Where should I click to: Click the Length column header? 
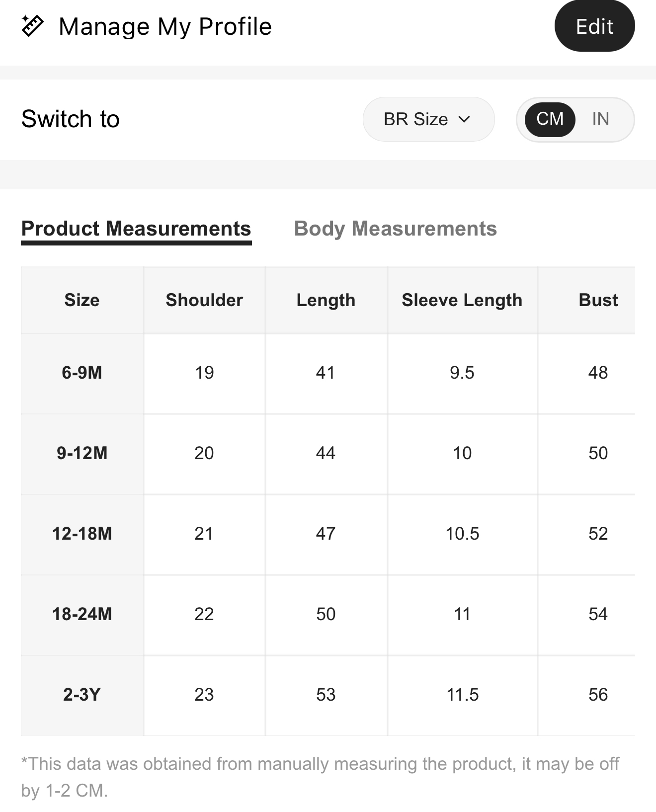click(326, 300)
